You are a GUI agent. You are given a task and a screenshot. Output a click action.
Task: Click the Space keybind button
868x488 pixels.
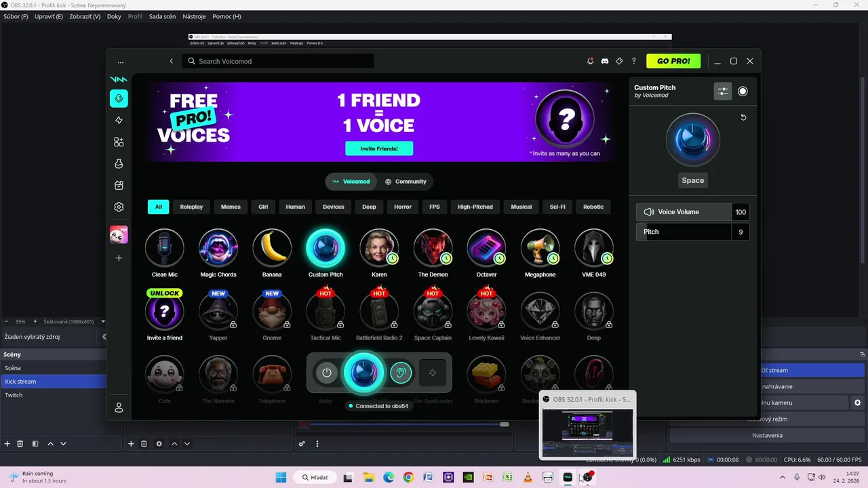click(x=692, y=180)
